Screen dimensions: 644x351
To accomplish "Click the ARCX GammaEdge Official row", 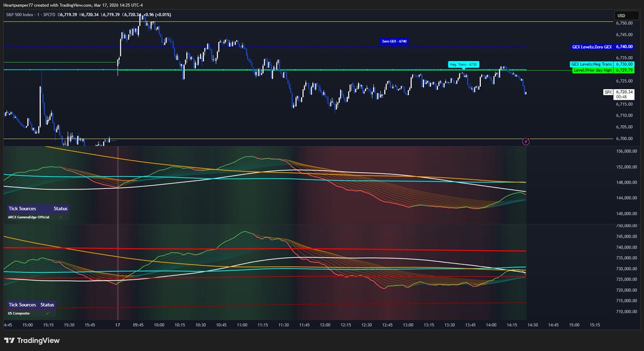I will pyautogui.click(x=38, y=217).
